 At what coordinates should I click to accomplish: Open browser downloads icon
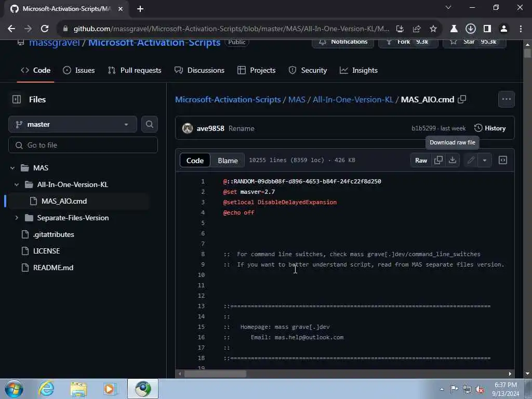[470, 29]
